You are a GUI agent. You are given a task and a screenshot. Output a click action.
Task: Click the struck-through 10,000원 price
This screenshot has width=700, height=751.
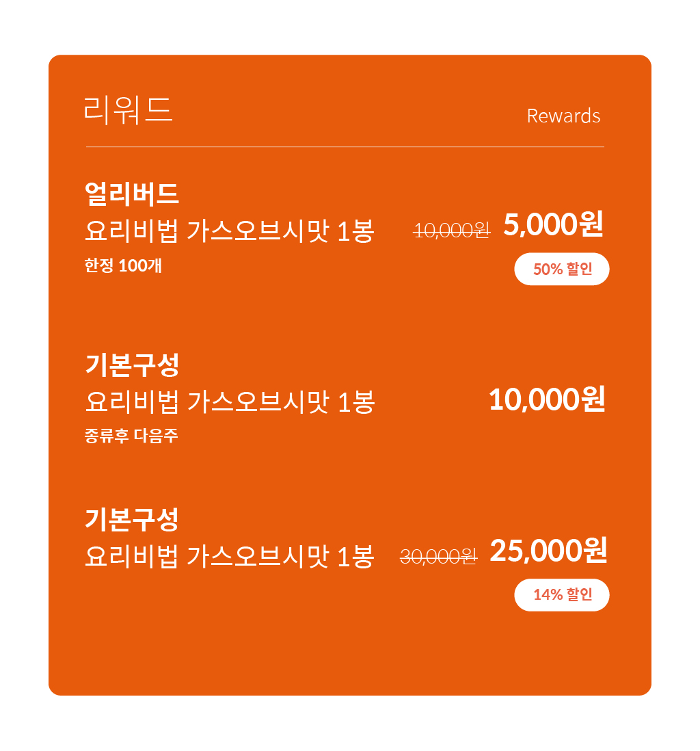(x=451, y=231)
